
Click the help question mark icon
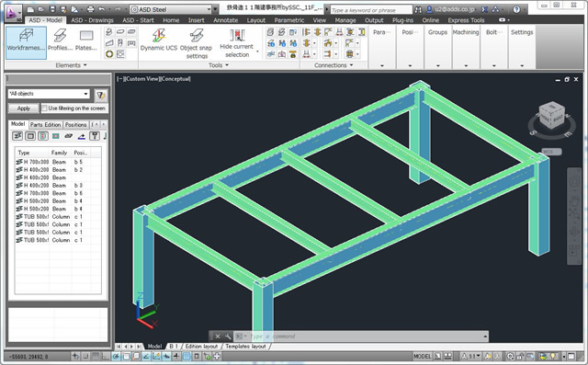tap(516, 10)
